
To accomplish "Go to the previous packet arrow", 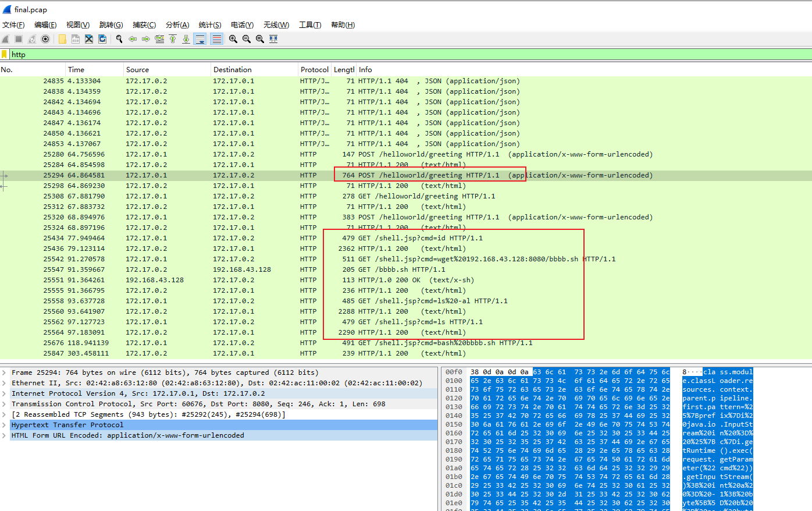I will (133, 39).
